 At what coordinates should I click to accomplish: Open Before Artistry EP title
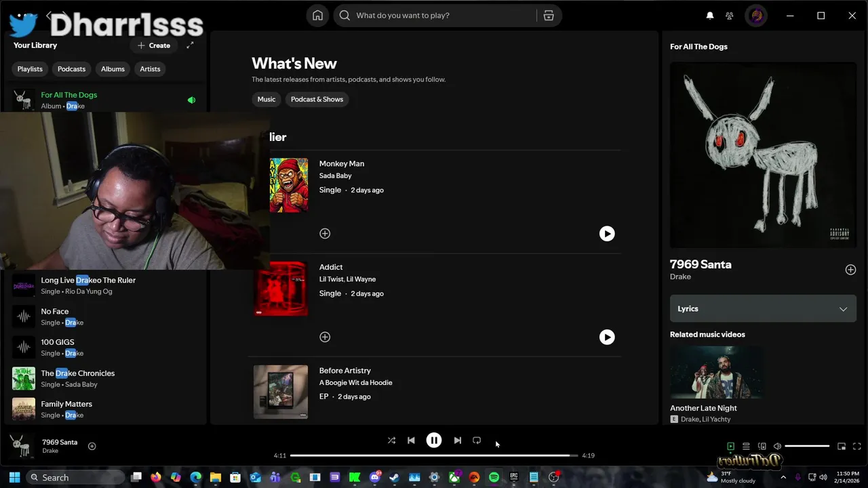[345, 371]
